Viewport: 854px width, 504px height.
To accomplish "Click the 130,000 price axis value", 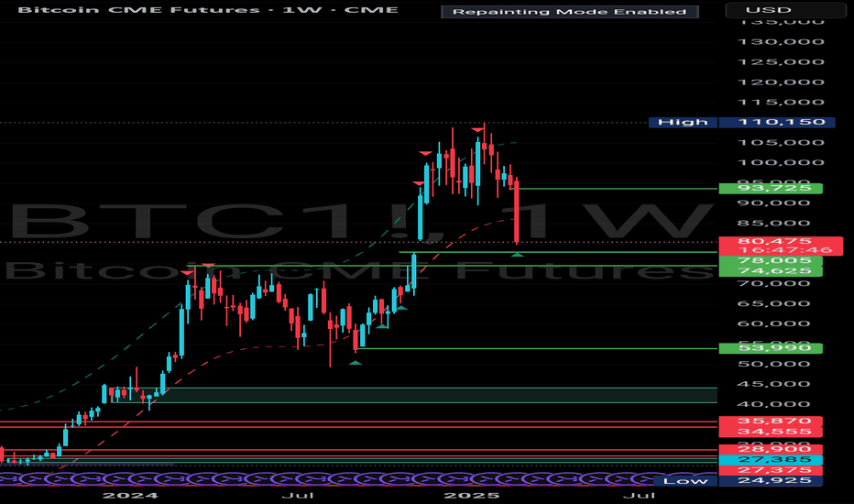I will (x=781, y=42).
